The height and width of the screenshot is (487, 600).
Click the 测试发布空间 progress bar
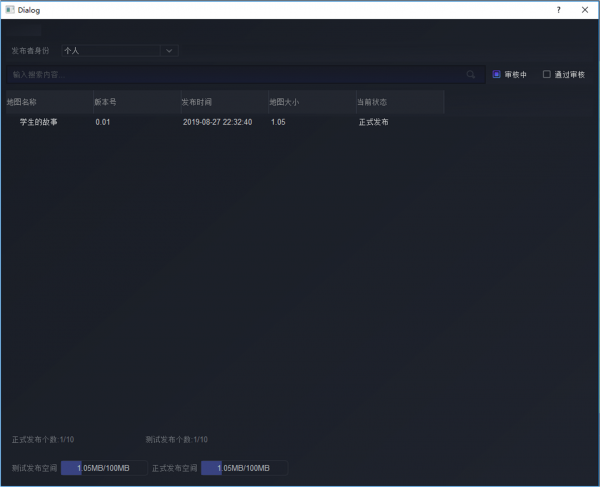tap(104, 468)
